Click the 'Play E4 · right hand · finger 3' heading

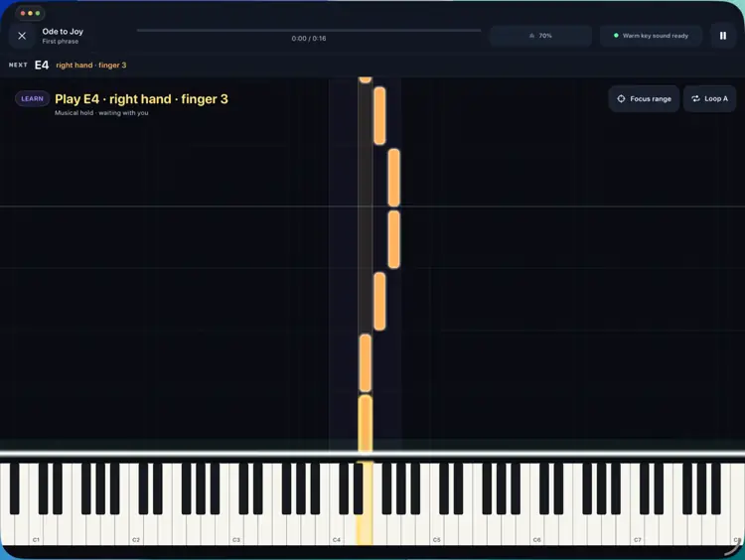[142, 99]
